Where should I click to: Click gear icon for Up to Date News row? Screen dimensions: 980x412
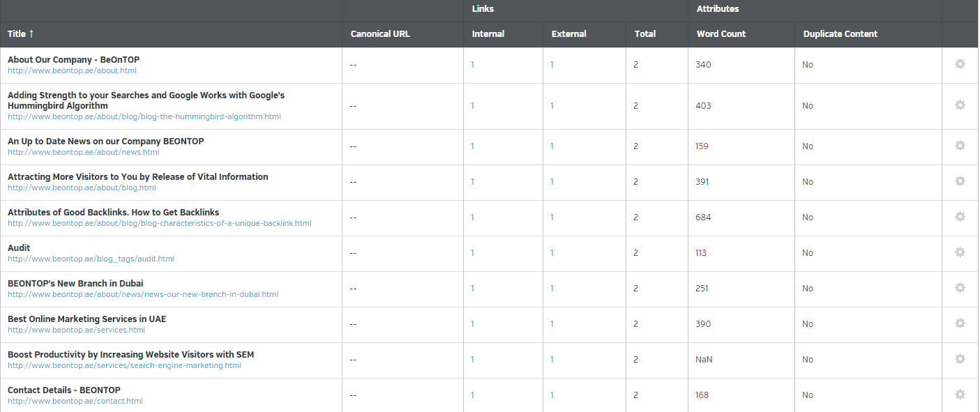[960, 146]
